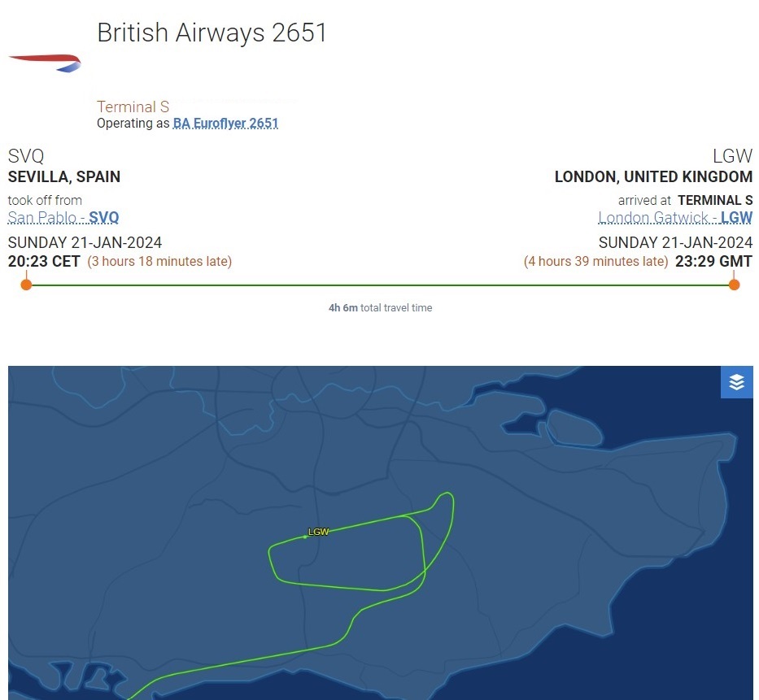Click the arrival marker on timeline
The height and width of the screenshot is (700, 759).
(734, 285)
